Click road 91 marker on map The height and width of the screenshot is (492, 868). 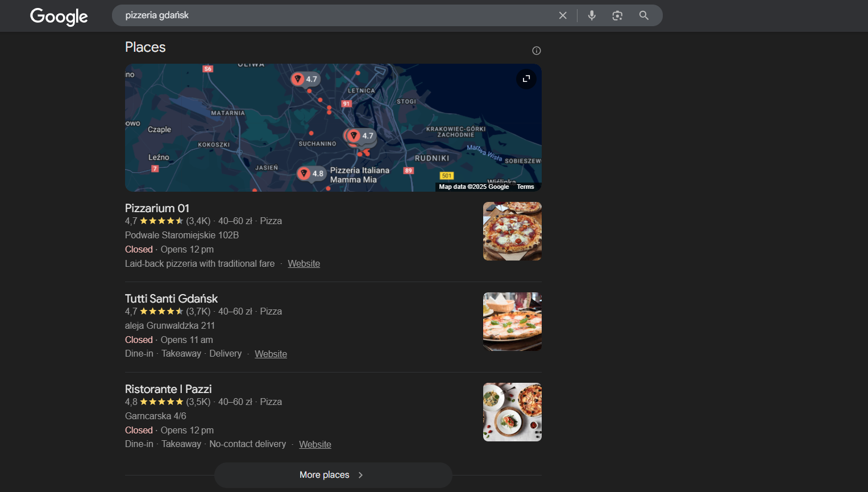point(347,104)
